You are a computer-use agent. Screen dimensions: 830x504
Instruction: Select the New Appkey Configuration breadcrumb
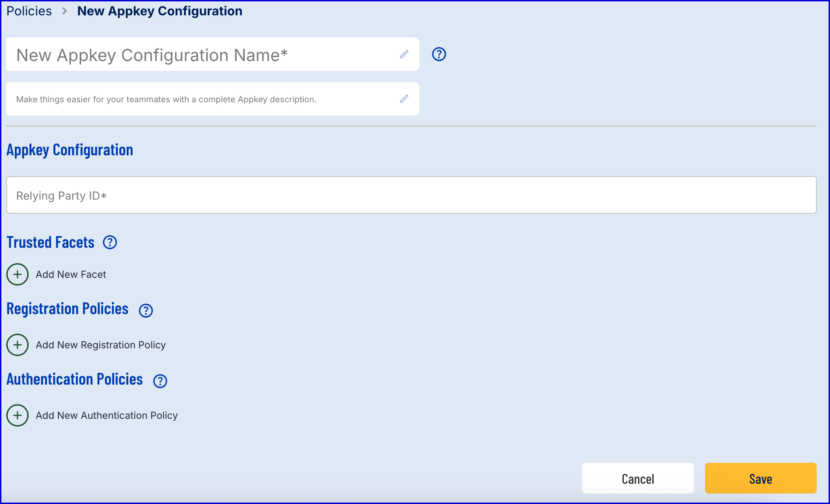click(x=160, y=11)
